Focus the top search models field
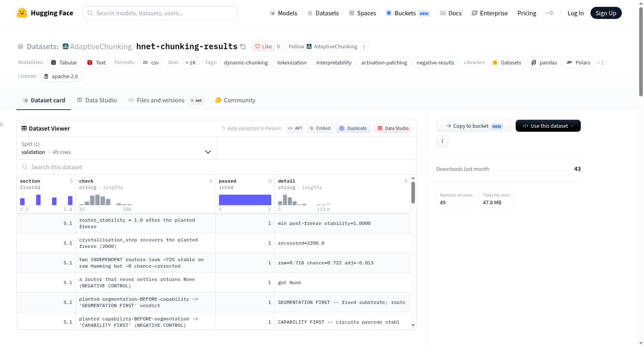Image resolution: width=644 pixels, height=347 pixels. pos(160,13)
